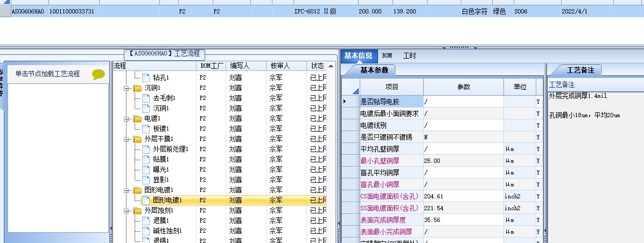Click the folder icon of 沉铜1 group
The width and height of the screenshot is (644, 243).
[x=137, y=88]
